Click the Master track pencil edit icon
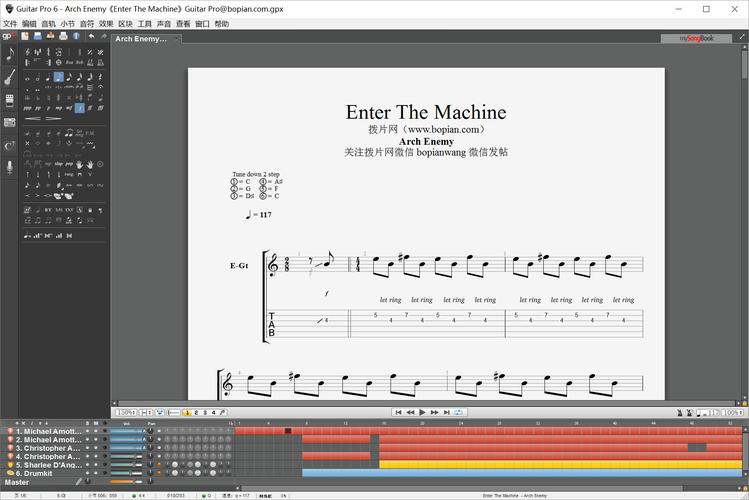The height and width of the screenshot is (500, 749). click(x=79, y=482)
